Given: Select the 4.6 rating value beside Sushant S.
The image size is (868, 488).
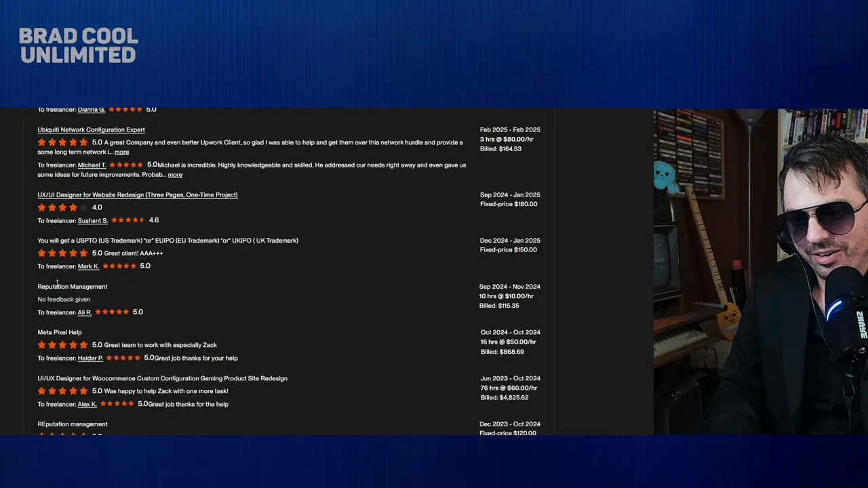Looking at the screenshot, I should [x=154, y=220].
